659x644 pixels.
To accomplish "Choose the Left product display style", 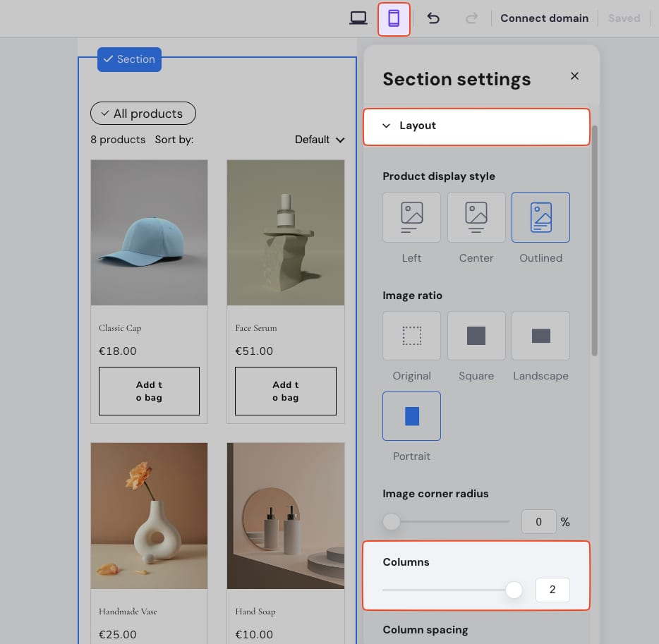I will coord(411,217).
